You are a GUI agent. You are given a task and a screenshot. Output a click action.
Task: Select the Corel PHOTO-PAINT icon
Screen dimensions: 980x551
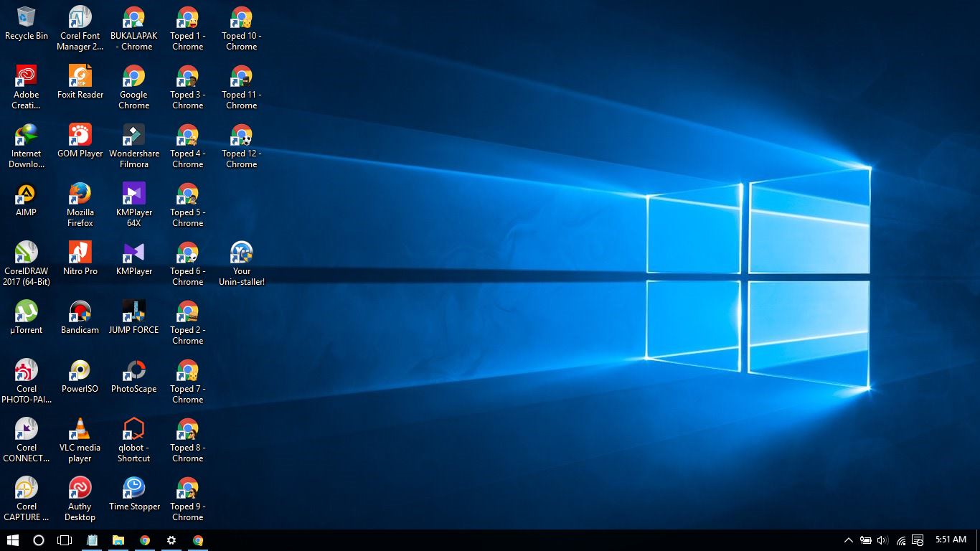tap(27, 382)
